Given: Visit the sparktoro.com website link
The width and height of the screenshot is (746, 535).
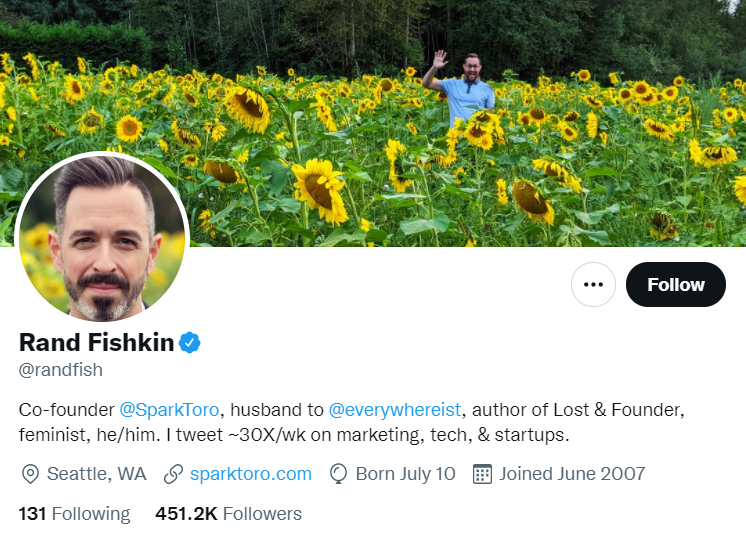Looking at the screenshot, I should pyautogui.click(x=251, y=474).
